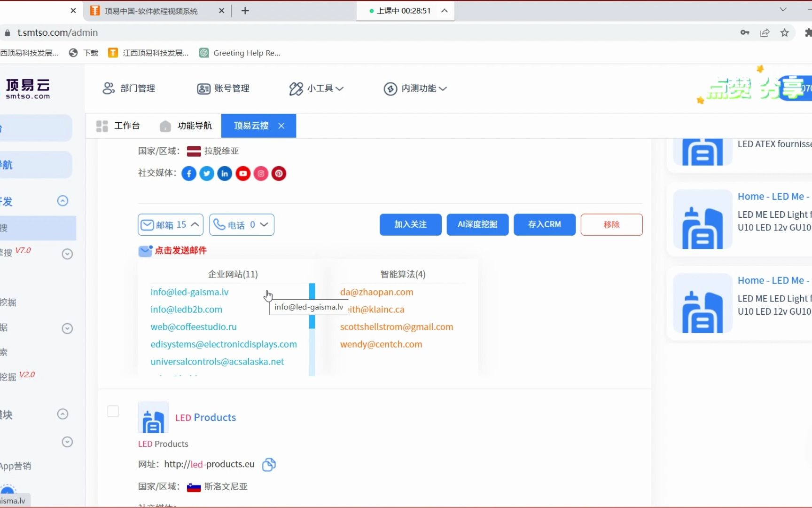
Task: Open the LED Products title link
Action: pos(205,418)
